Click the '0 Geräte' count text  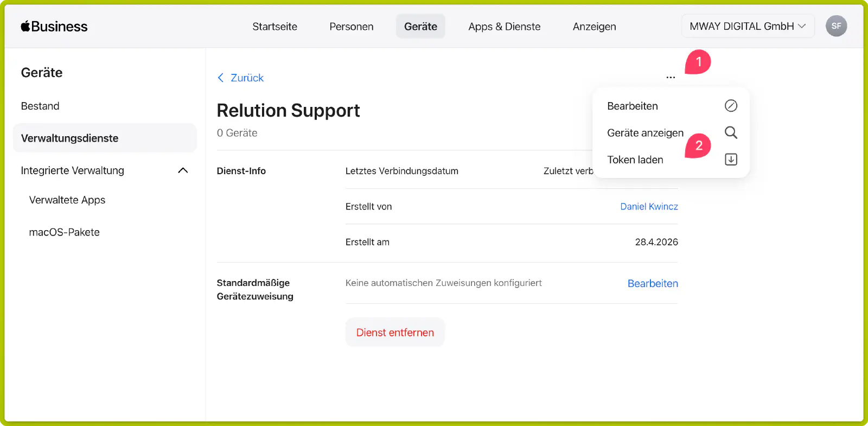pos(237,133)
